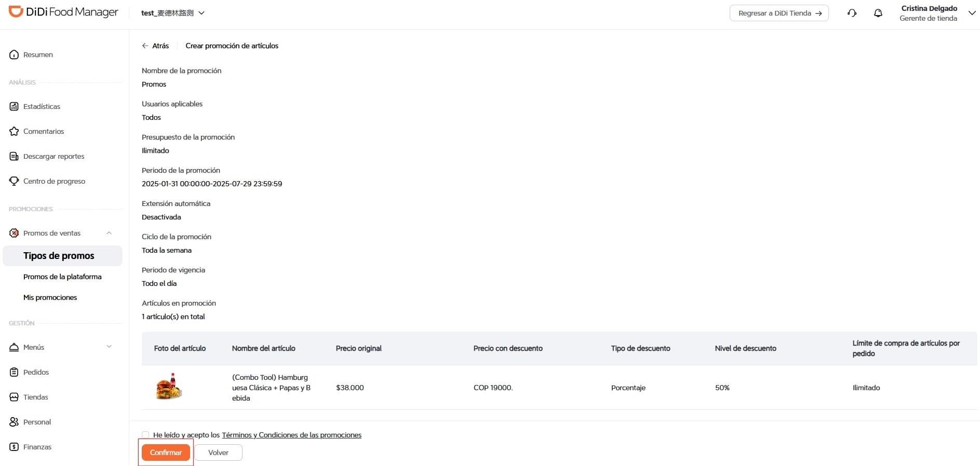
Task: Open Términos y Condiciones link
Action: tap(291, 435)
